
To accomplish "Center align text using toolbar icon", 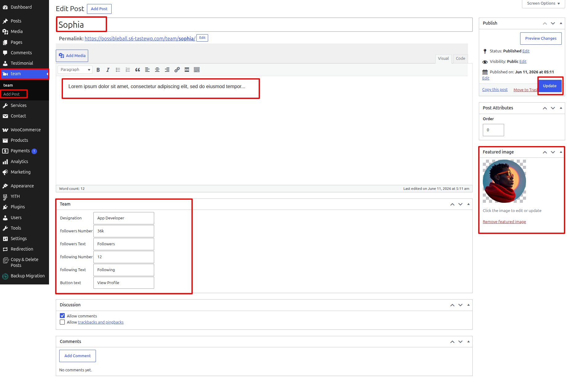I will pos(157,70).
